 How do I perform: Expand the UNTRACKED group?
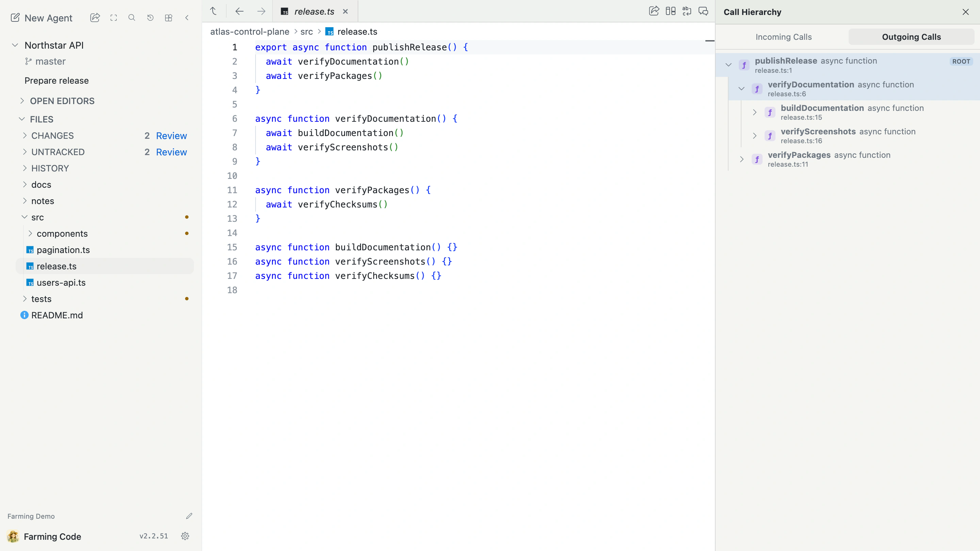25,152
